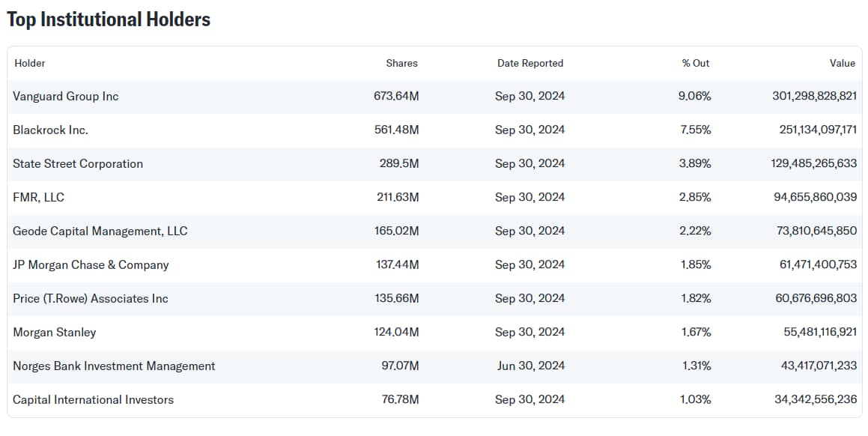Select Geode Capital Management, LLC
This screenshot has width=868, height=436.
click(x=100, y=231)
